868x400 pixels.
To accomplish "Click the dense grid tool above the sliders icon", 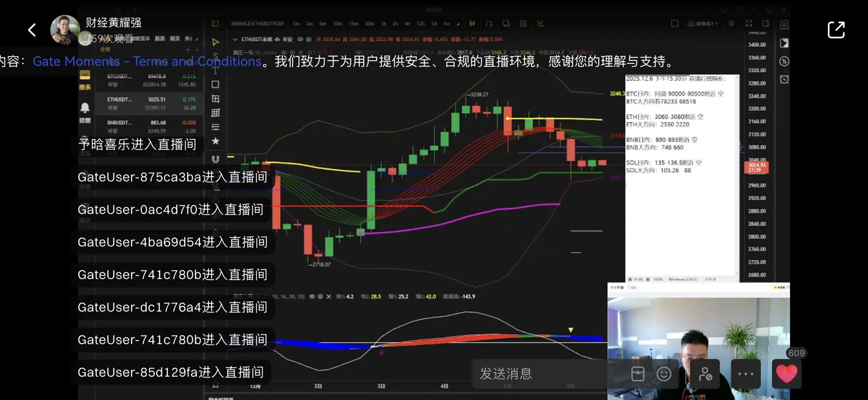I will [216, 113].
